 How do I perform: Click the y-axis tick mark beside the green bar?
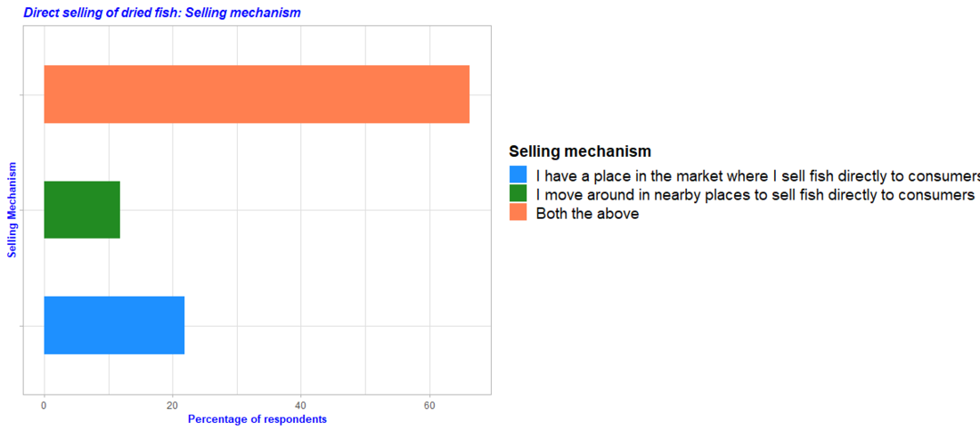pos(20,210)
